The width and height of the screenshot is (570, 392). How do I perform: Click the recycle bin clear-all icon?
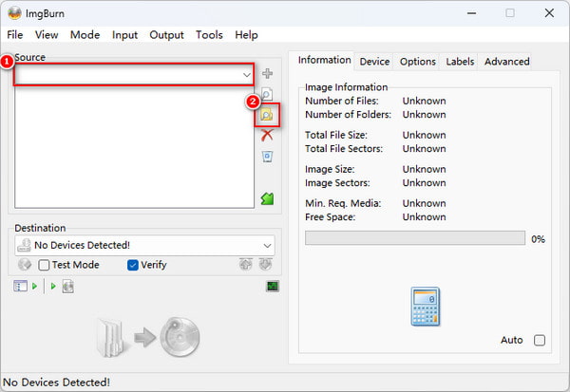267,157
